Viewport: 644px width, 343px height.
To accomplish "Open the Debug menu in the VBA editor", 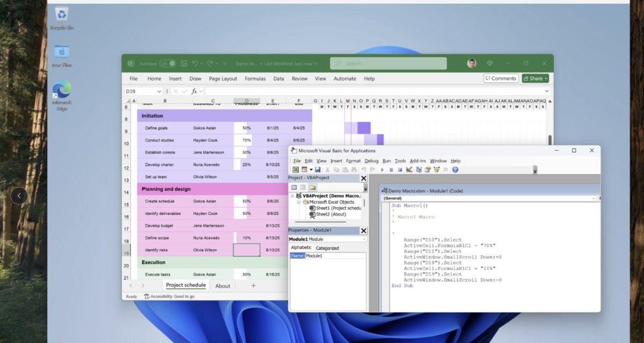I will (371, 161).
